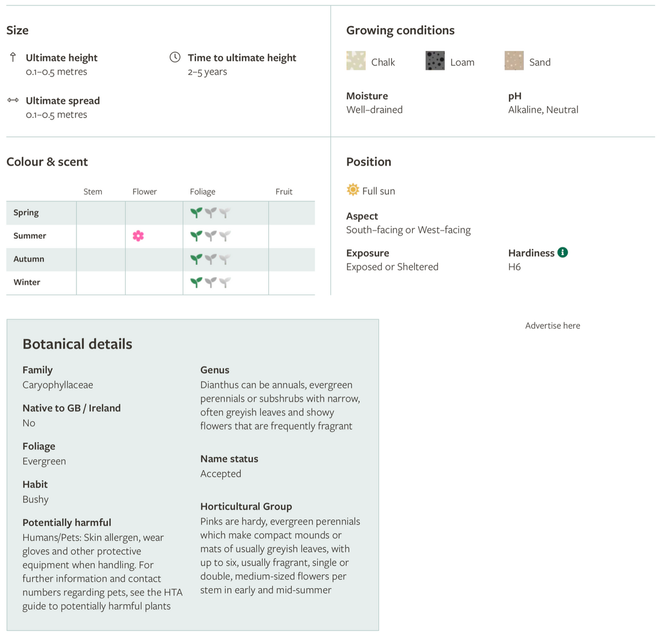Viewport: 665px width, 644px height.
Task: Click the Chalk soil swatch
Action: tap(356, 61)
